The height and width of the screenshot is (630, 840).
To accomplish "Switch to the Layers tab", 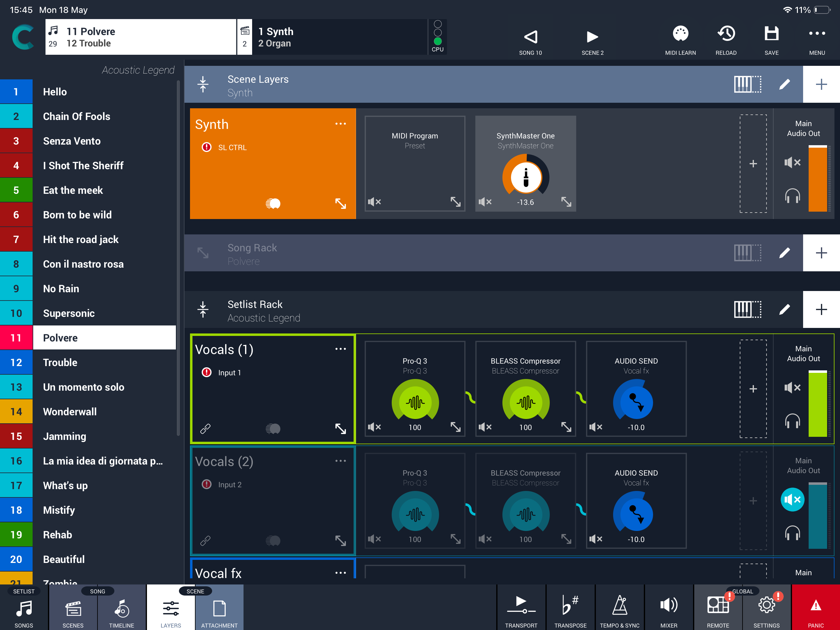I will 171,607.
